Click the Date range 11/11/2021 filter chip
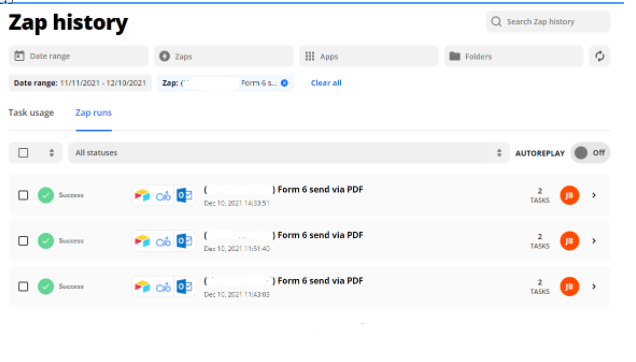The image size is (636, 362). (80, 83)
